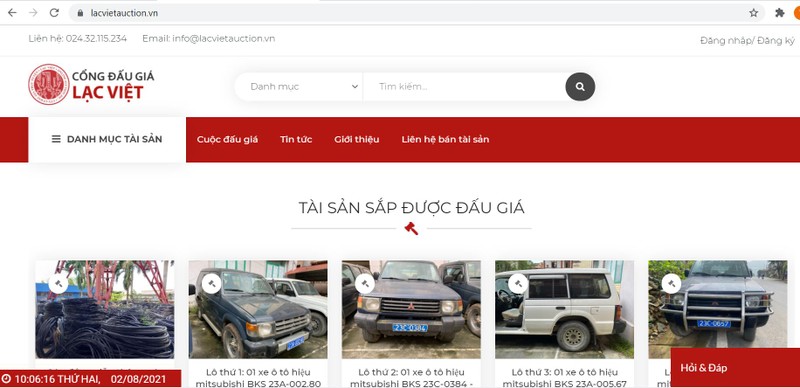This screenshot has width=800, height=388.
Task: Open the Danh mục category dropdown
Action: 299,87
